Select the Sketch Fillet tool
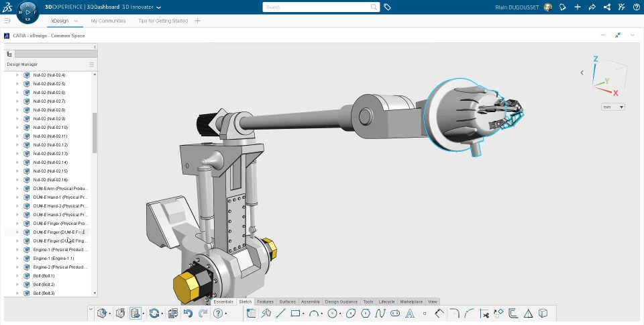Screen dimensions: 644x325 (x=454, y=314)
